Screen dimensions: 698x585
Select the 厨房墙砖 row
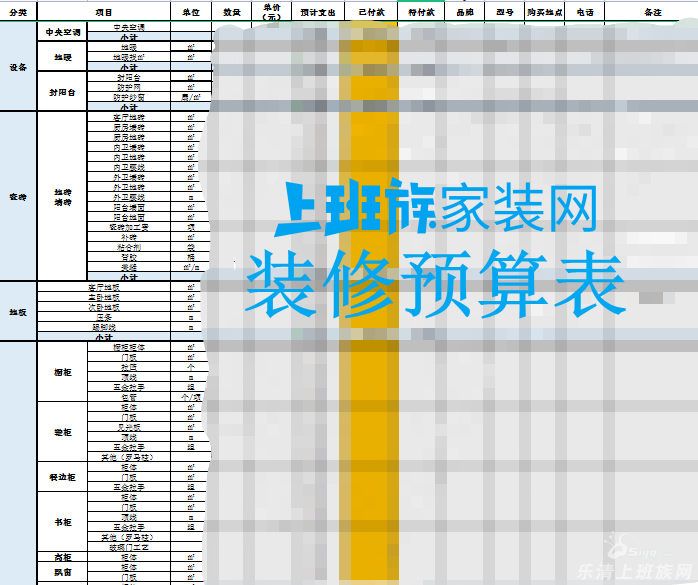(x=129, y=127)
